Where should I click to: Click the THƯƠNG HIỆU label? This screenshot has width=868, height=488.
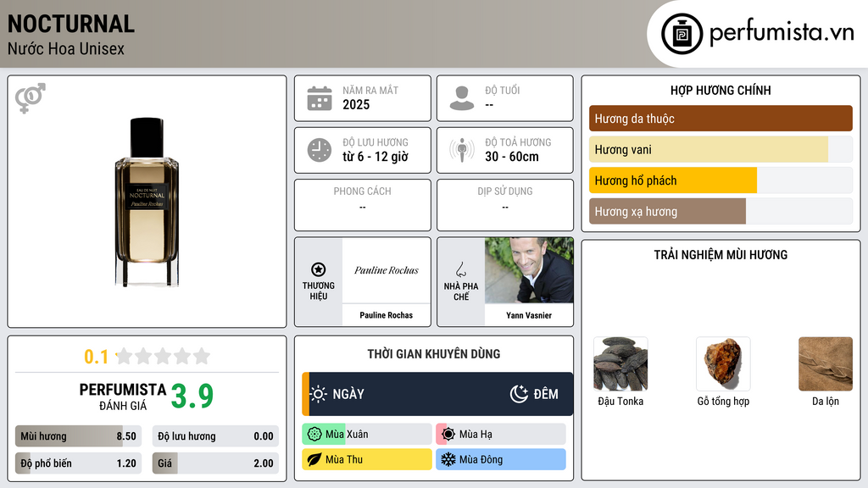coord(319,291)
